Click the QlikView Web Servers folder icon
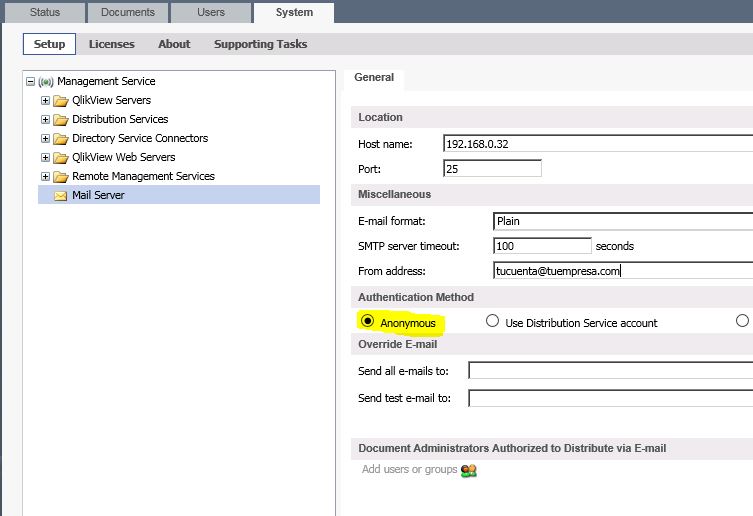Viewport: 753px width, 516px height. click(x=61, y=158)
